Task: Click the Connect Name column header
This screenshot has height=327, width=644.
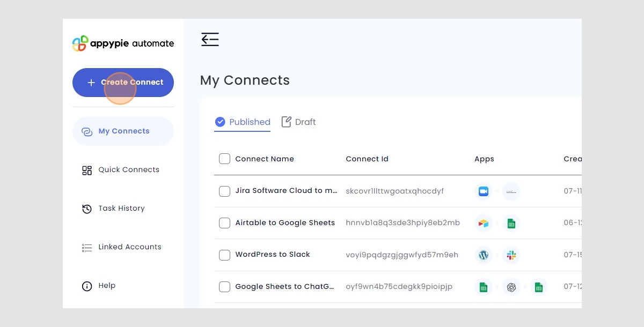Action: coord(265,159)
